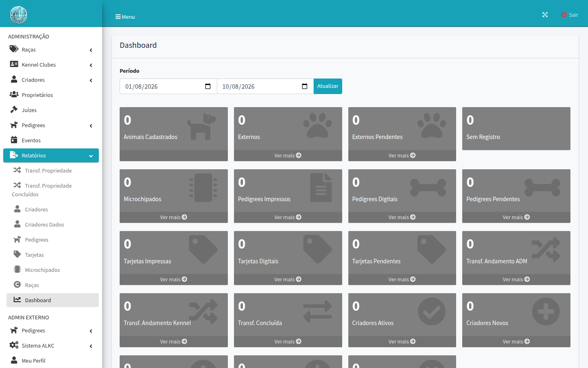Image resolution: width=588 pixels, height=368 pixels.
Task: Open calendar picker for end date 10/08/2026
Action: tap(305, 86)
